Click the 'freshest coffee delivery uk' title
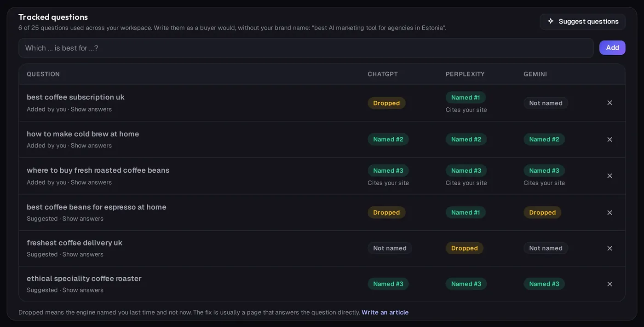 pyautogui.click(x=75, y=243)
